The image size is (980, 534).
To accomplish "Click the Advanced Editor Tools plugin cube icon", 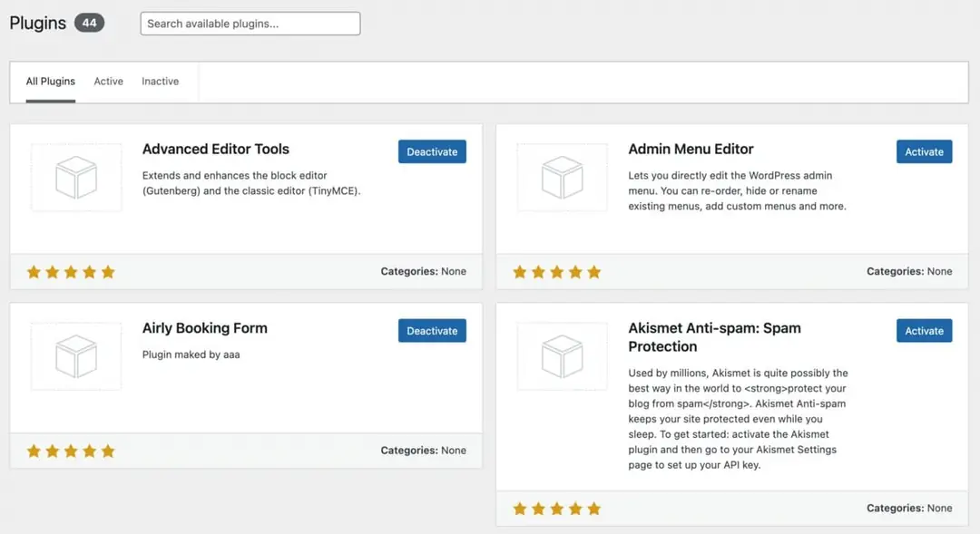I will (76, 178).
